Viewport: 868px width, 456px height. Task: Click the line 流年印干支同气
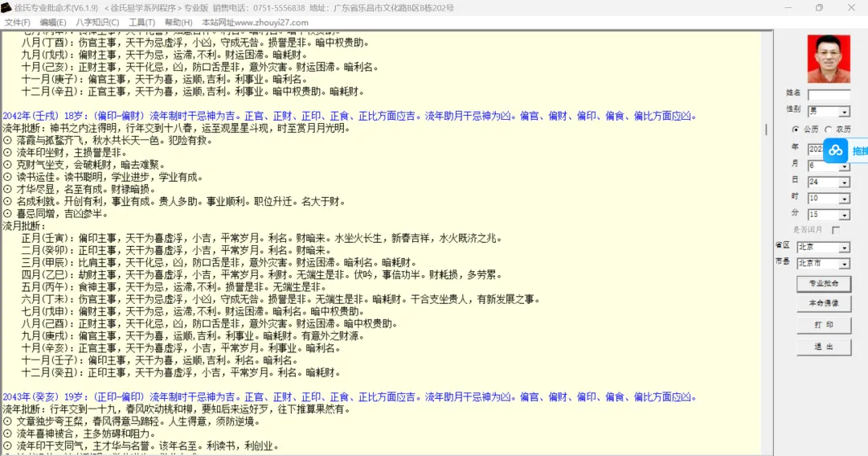(141, 446)
